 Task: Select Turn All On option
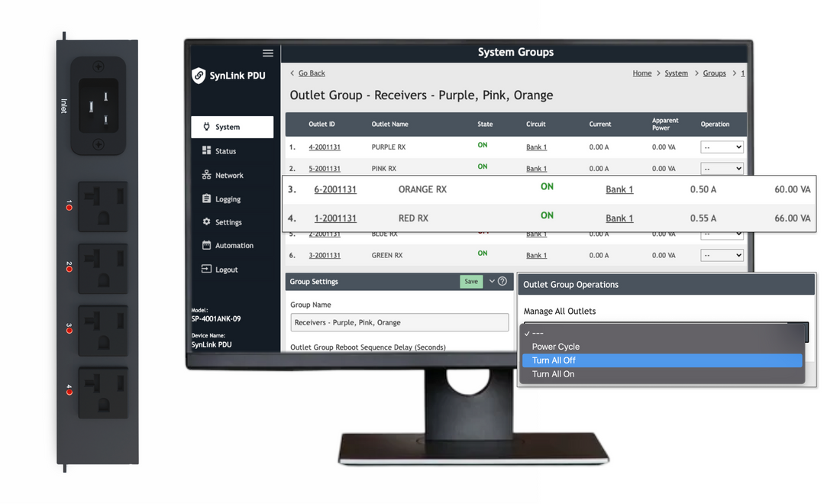[553, 374]
